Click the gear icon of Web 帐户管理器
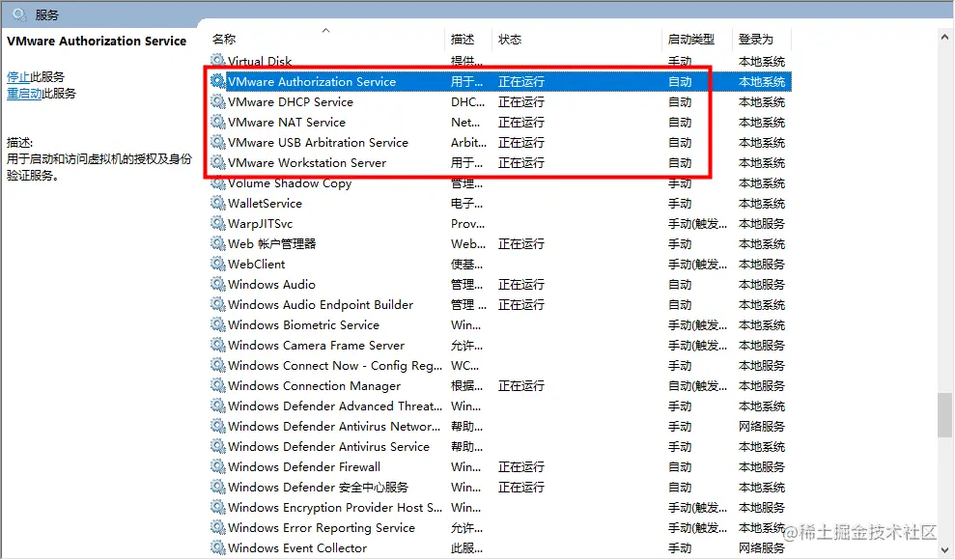Screen dimensions: 955x560 [218, 243]
